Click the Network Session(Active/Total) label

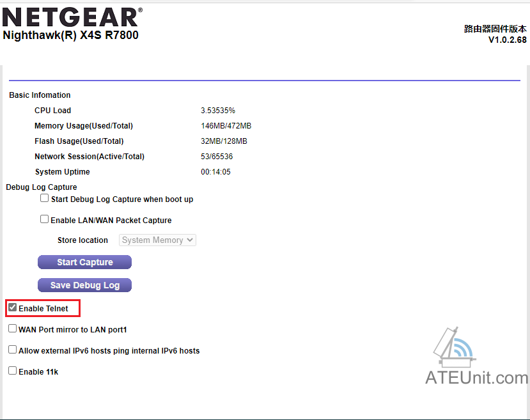tap(90, 157)
